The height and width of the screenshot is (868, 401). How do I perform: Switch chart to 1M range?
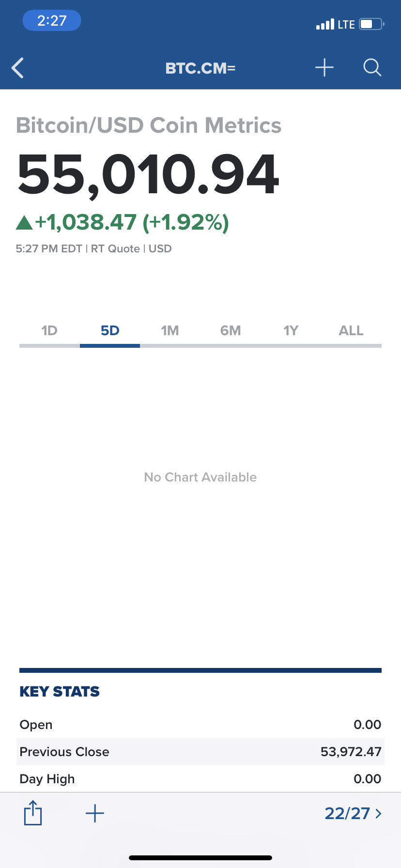pyautogui.click(x=170, y=331)
